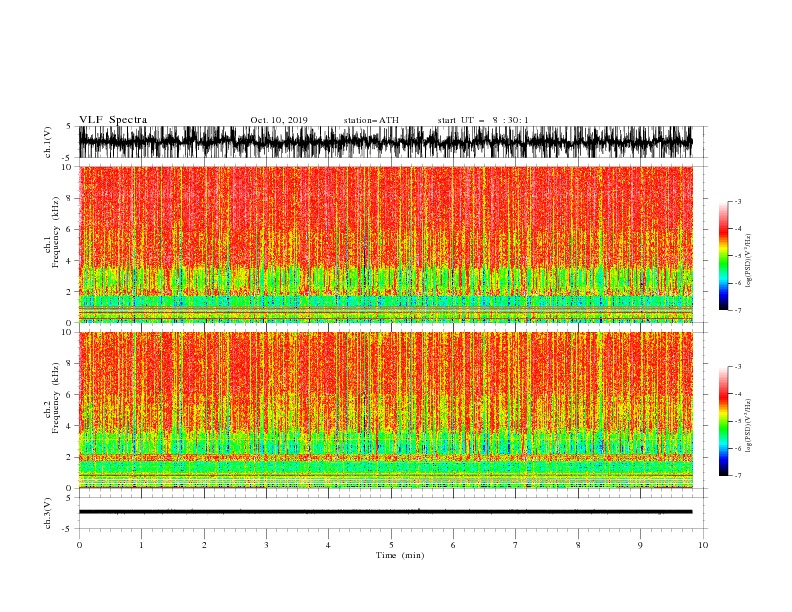Click time axis tick label '1'
Screen dimensions: 792x612
point(141,545)
